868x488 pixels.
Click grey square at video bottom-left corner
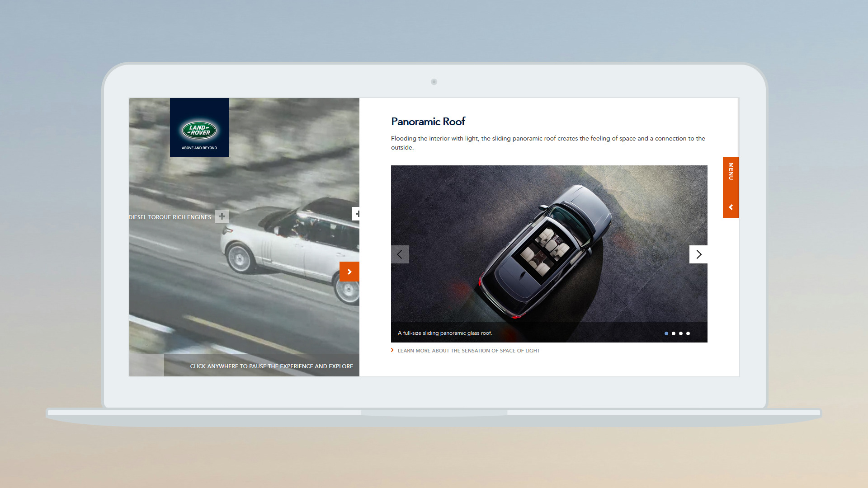click(x=146, y=365)
